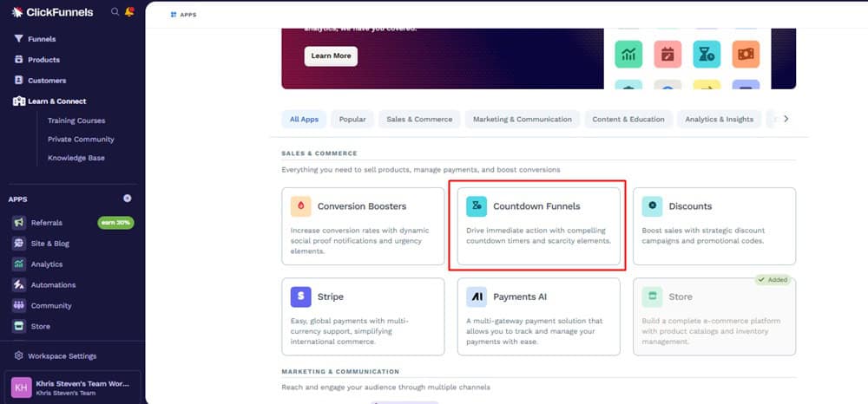Click the Automations icon
Screen dimensions: 868x404
[x=19, y=284]
